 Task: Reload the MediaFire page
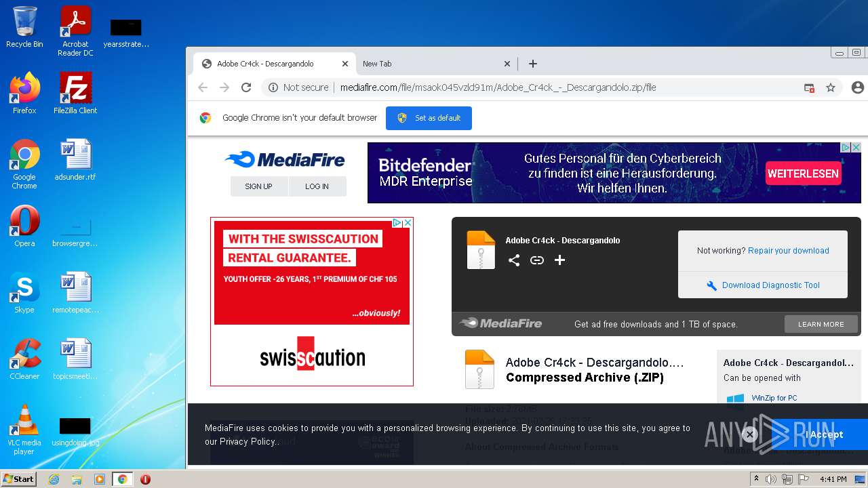[246, 87]
